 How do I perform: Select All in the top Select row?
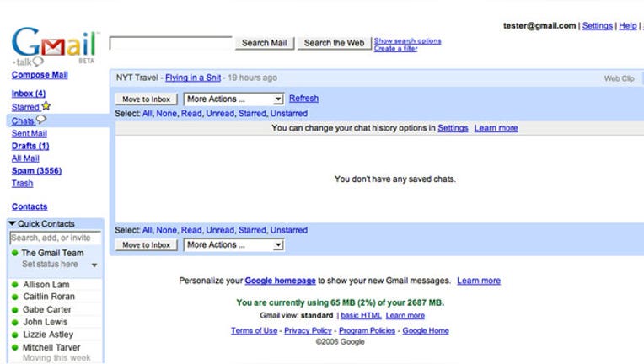147,113
